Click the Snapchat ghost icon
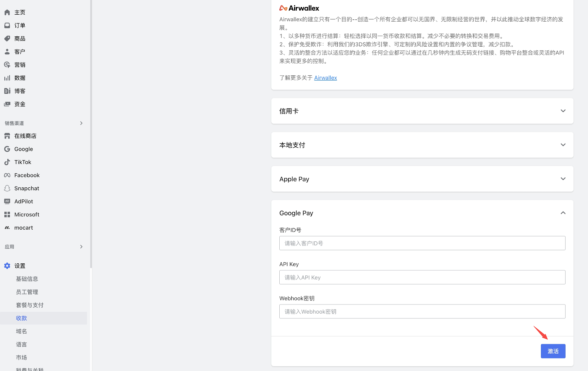Image resolution: width=588 pixels, height=371 pixels. [7, 188]
